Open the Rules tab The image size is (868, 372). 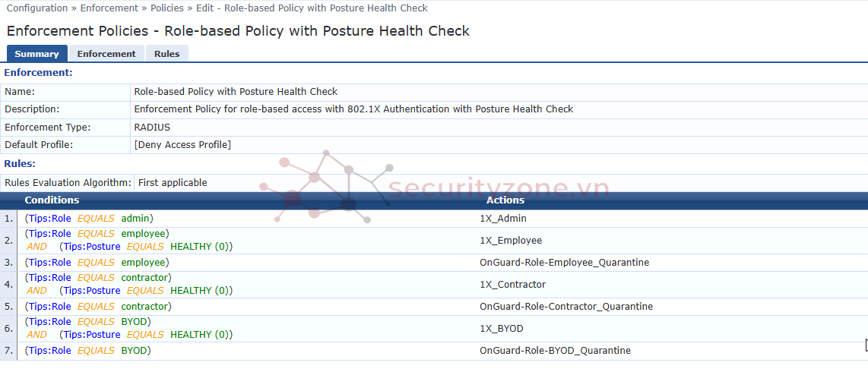[166, 54]
